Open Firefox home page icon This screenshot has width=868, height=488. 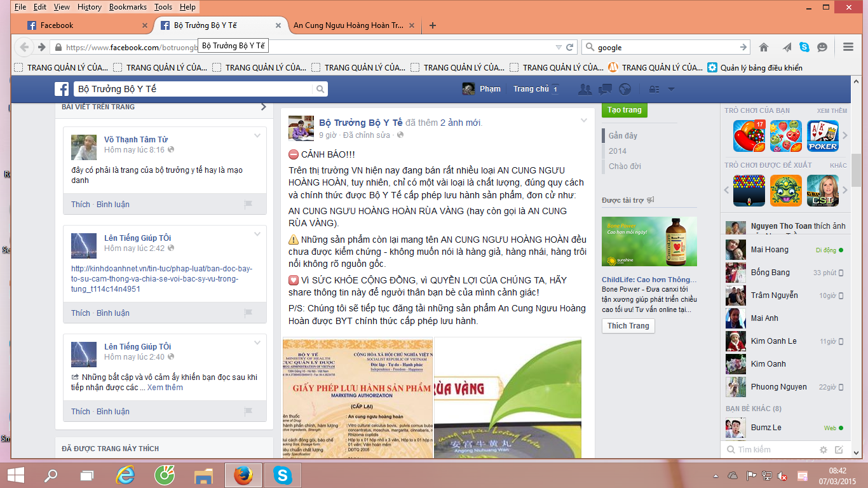[764, 47]
